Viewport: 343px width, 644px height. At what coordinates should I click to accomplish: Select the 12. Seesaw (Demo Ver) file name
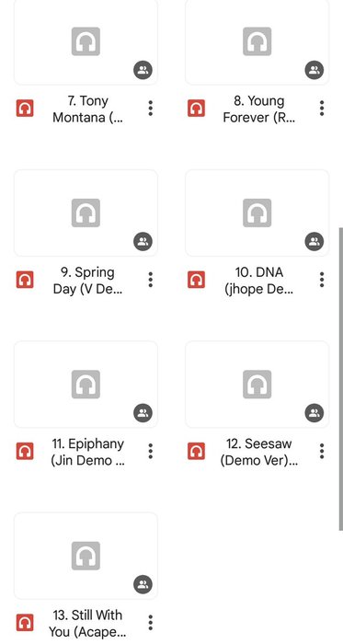click(259, 452)
